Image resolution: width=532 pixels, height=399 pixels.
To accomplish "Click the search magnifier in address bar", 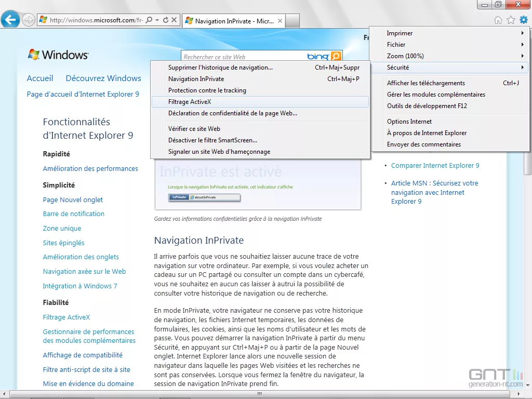I will pos(149,20).
